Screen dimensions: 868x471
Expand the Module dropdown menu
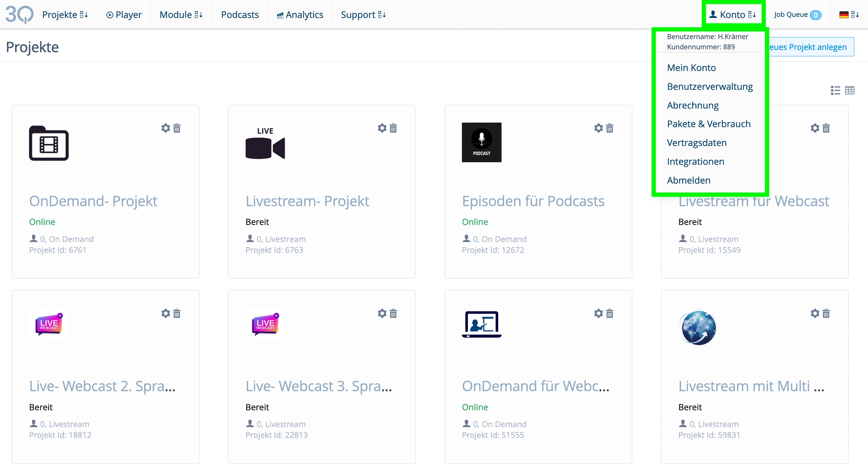(181, 15)
